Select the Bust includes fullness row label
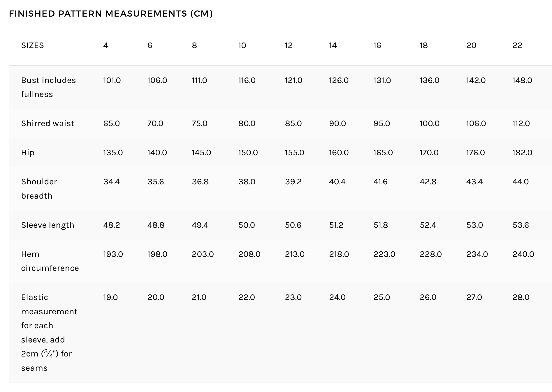552x392 pixels. click(48, 87)
